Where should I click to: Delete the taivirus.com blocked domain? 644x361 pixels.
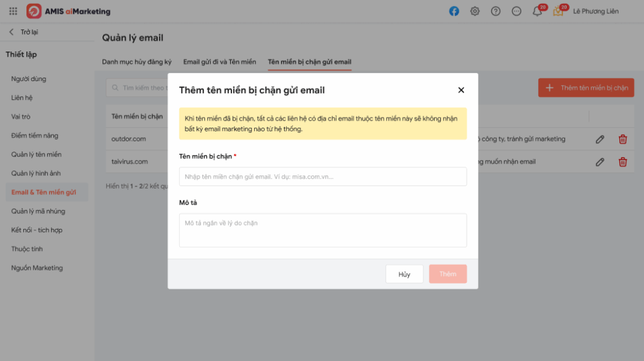[623, 162]
